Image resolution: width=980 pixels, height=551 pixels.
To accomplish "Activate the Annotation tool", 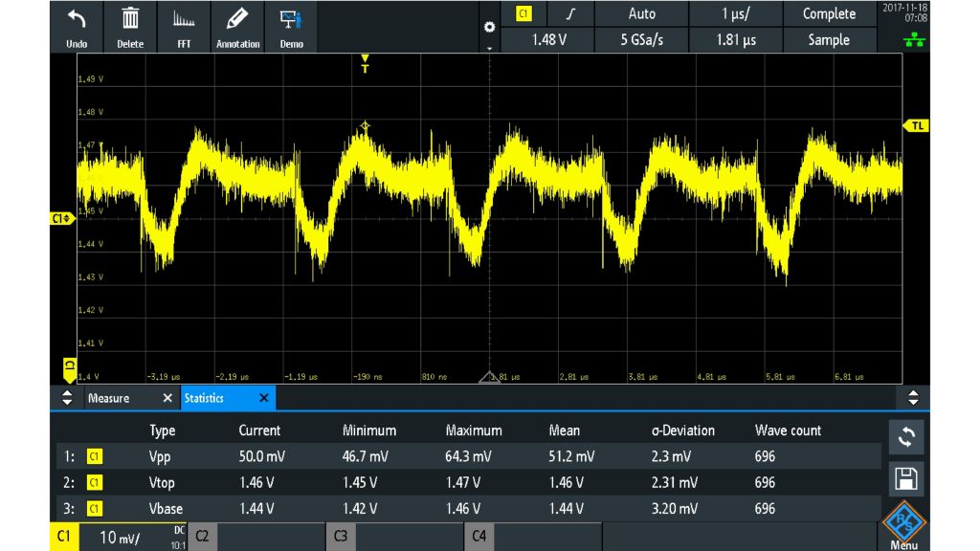I will pyautogui.click(x=237, y=25).
